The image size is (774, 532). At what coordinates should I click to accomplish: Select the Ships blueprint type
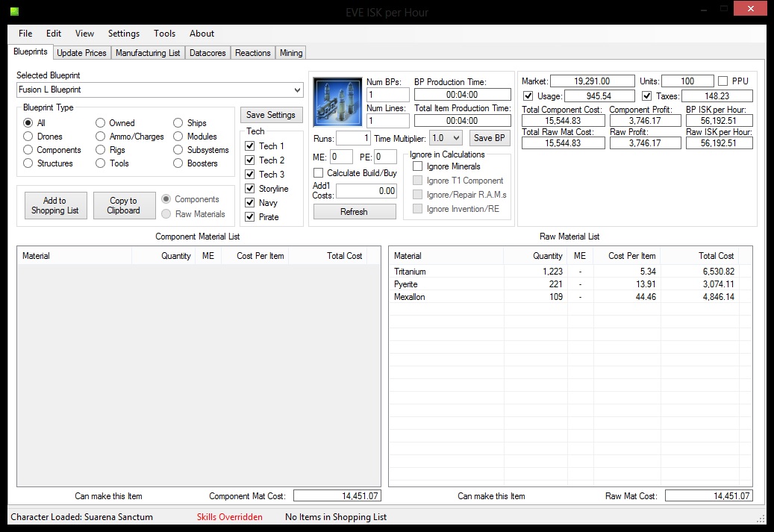coord(178,123)
